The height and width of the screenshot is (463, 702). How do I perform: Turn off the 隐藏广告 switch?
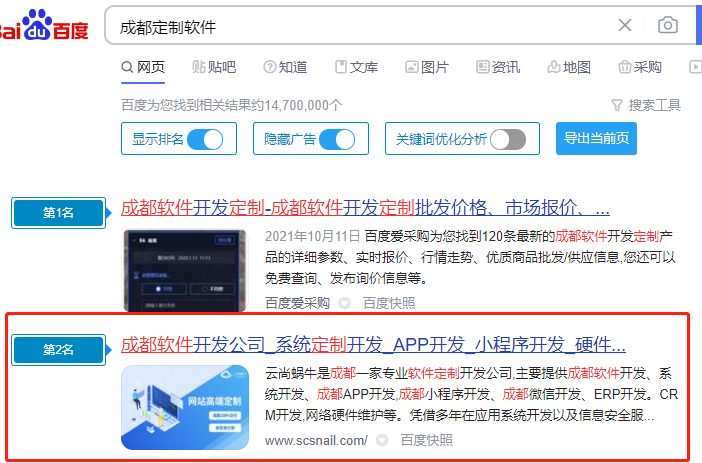[338, 139]
